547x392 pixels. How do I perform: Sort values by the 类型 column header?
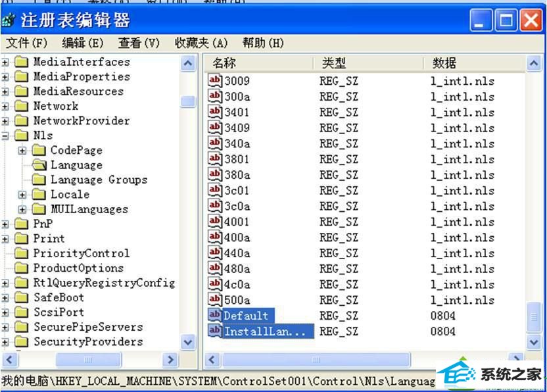click(368, 63)
